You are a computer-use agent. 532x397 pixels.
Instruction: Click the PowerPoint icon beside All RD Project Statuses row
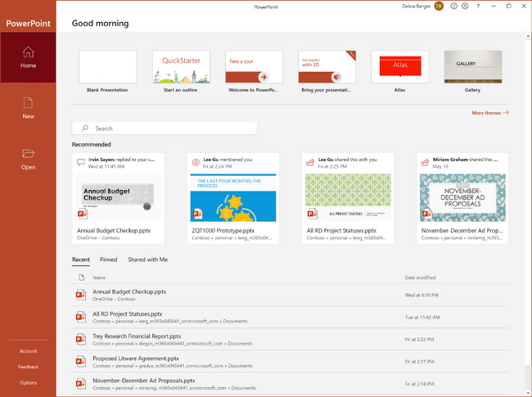coord(81,317)
